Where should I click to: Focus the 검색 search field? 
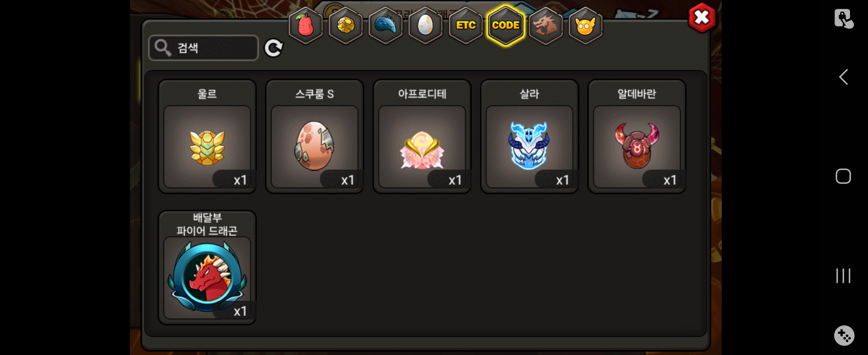[204, 48]
